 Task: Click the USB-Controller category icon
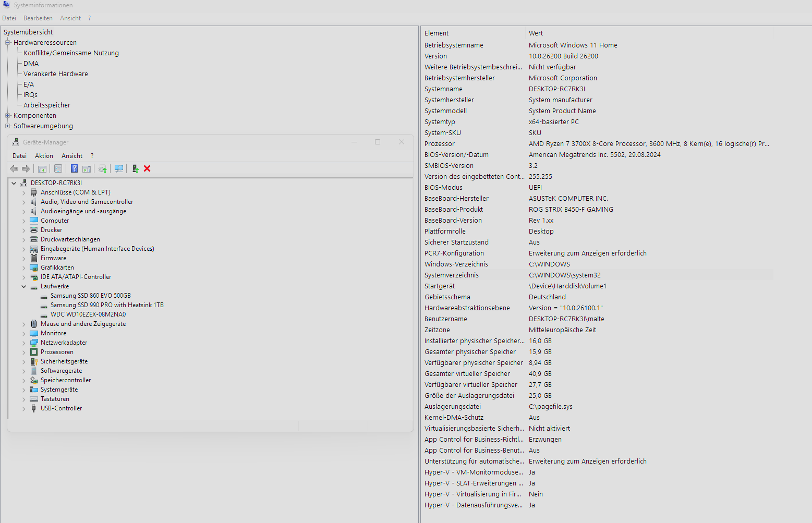click(x=34, y=408)
